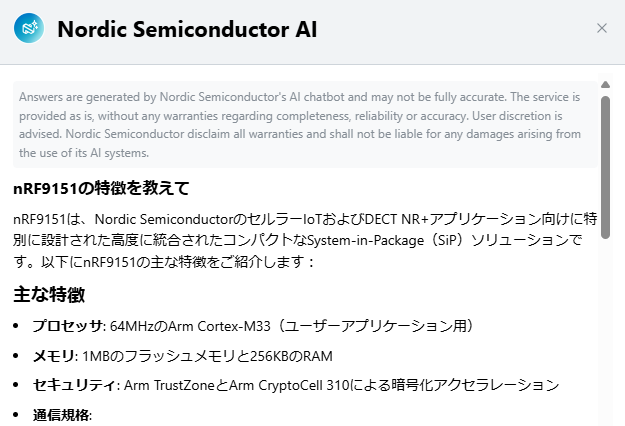Screen dimensions: 625x426
Task: Click the bold "プロセッサ" bullet label
Action: (68, 326)
